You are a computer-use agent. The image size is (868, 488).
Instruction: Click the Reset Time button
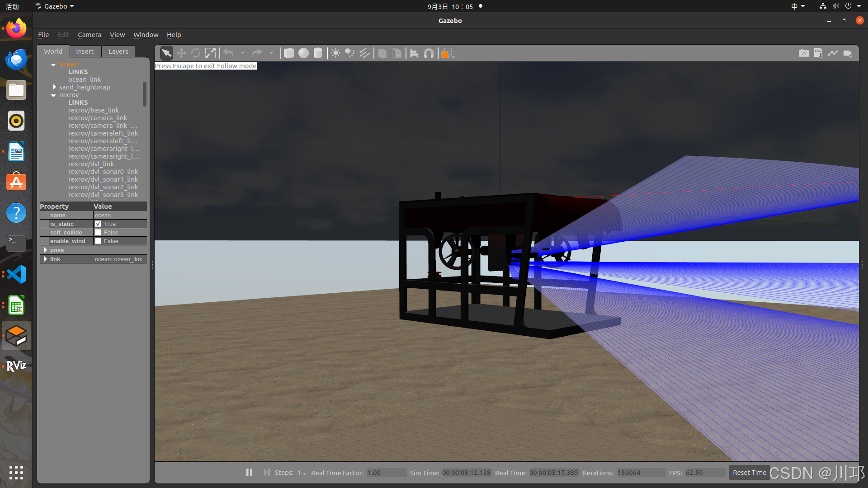(x=749, y=473)
